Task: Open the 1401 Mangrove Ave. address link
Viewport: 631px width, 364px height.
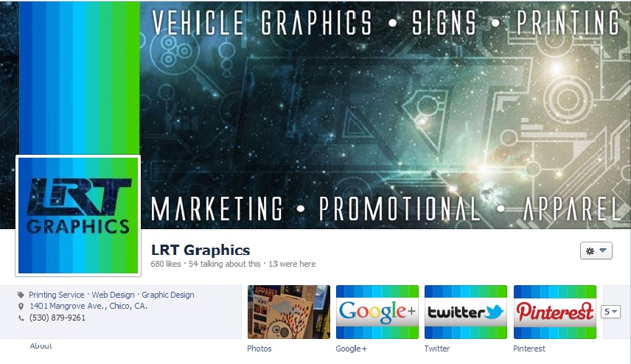Action: tap(88, 306)
